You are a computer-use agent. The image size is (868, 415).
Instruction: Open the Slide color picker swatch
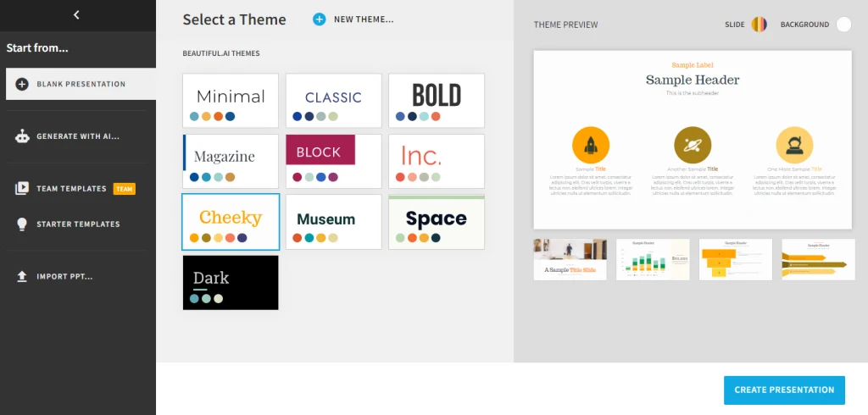coord(759,25)
